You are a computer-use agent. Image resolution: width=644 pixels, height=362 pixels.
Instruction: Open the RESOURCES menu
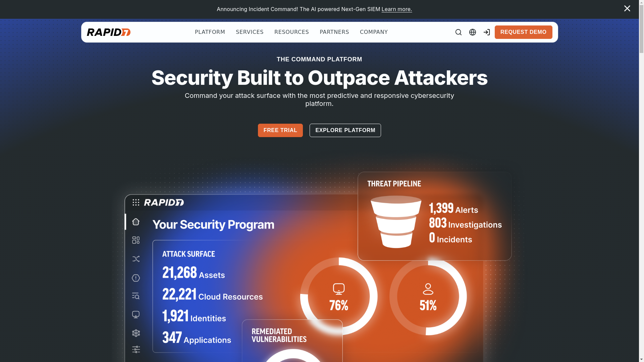tap(291, 32)
